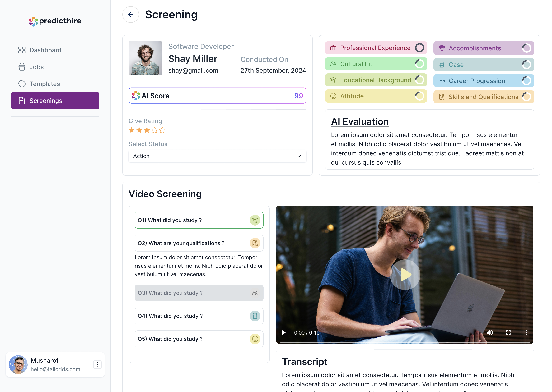
Task: Expand the Select Status Action dropdown
Action: 217,156
